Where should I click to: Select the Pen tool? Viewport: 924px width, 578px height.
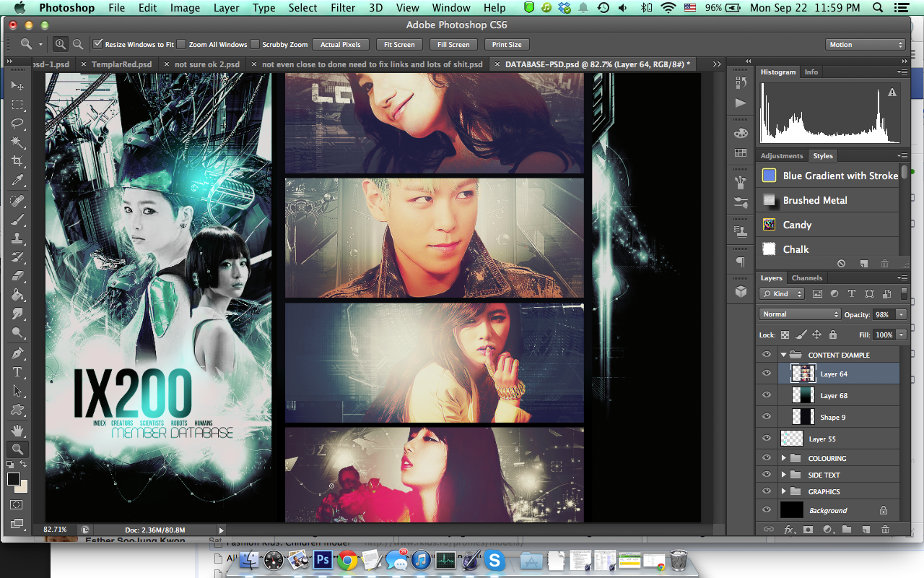pyautogui.click(x=17, y=353)
